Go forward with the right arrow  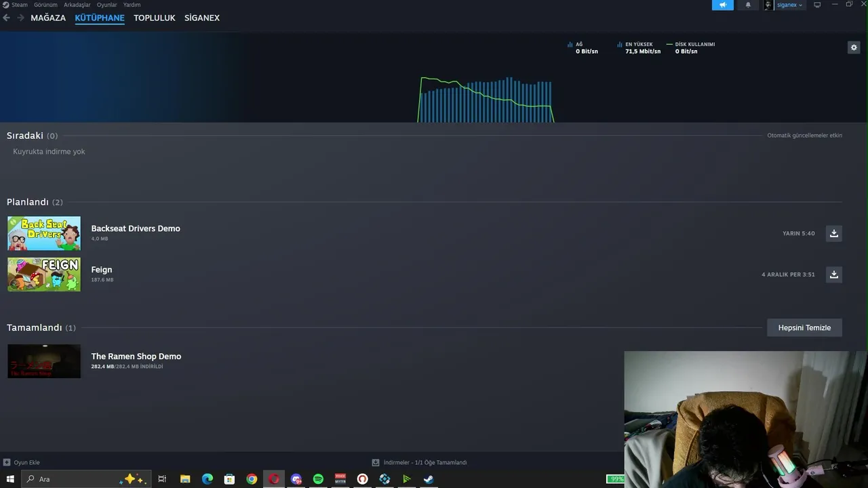click(x=20, y=18)
